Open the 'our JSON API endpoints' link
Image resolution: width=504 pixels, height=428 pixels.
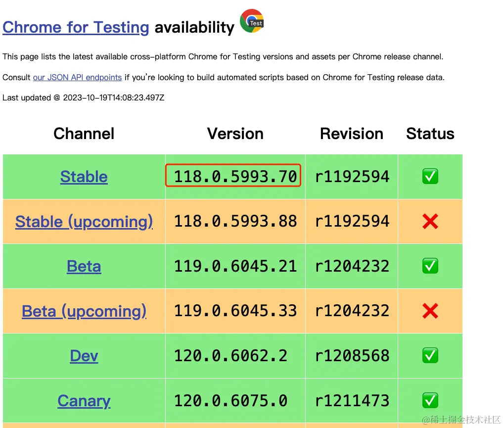coord(78,78)
